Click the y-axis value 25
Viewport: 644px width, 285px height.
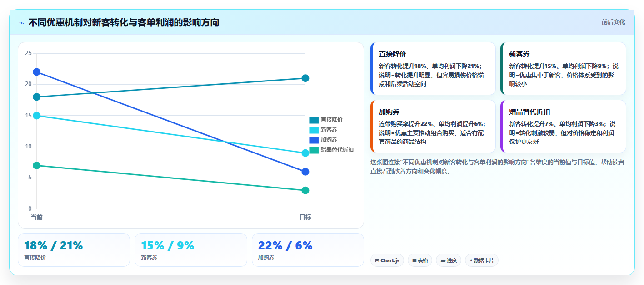pyautogui.click(x=28, y=53)
